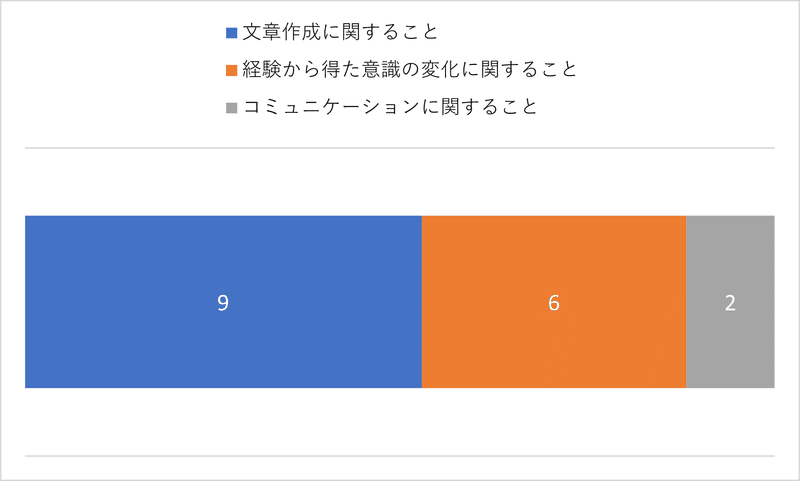The image size is (800, 481).
Task: Select the data label 9
Action: coord(223,302)
